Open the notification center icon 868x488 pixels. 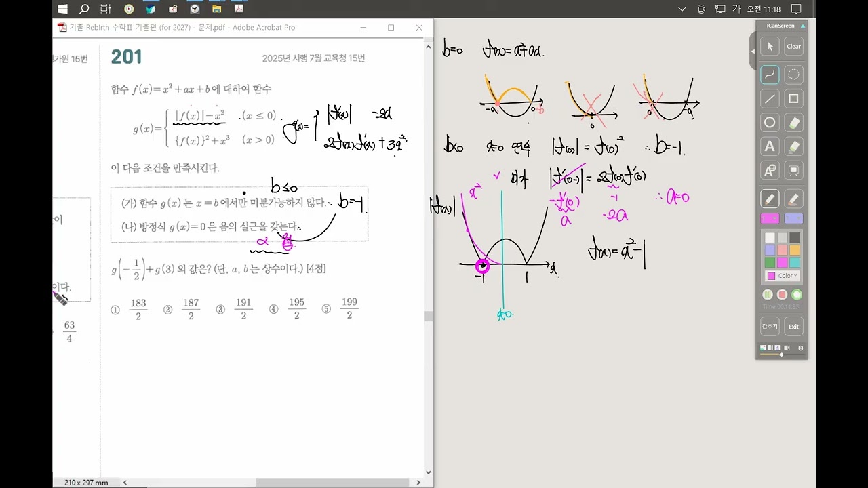pyautogui.click(x=797, y=9)
